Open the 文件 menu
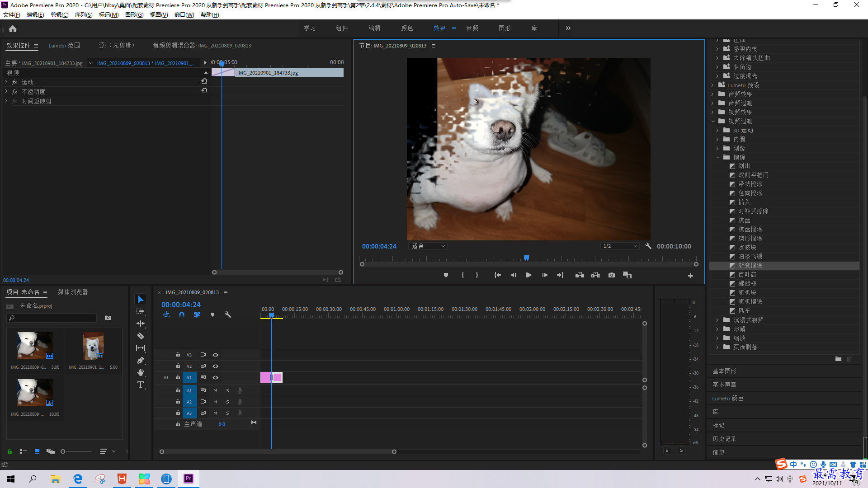The image size is (868, 488). [x=12, y=15]
